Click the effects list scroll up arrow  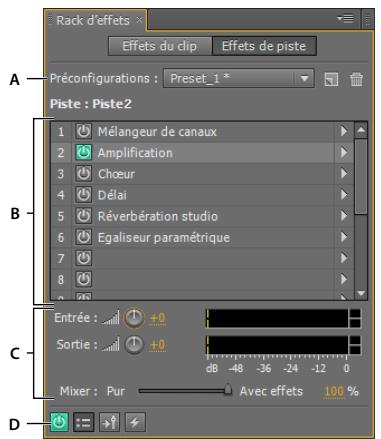pos(361,130)
